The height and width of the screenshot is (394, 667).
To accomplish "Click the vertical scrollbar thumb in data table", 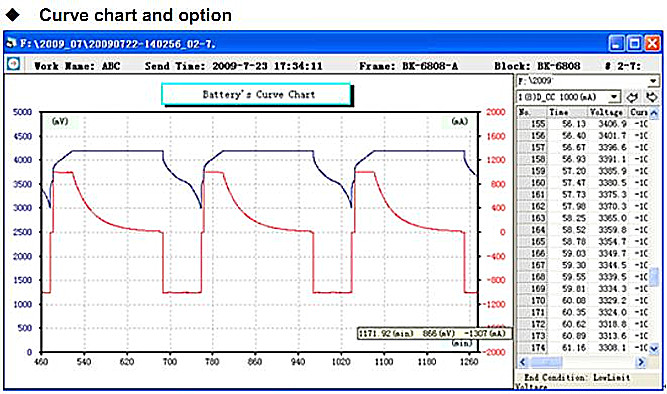I will click(x=654, y=277).
